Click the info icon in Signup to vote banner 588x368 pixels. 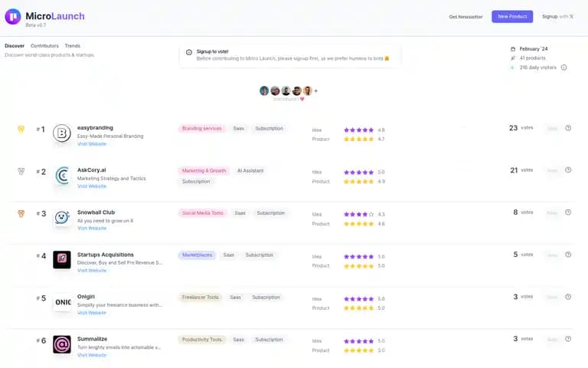(x=189, y=52)
